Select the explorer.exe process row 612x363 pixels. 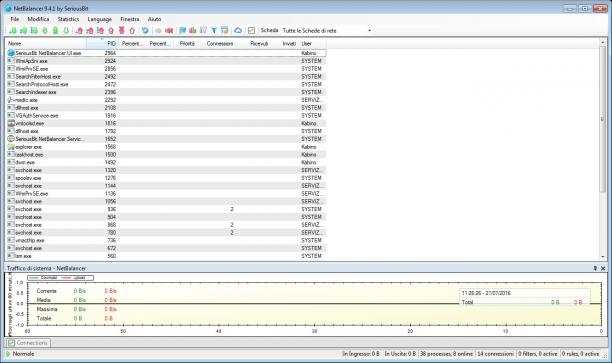[x=167, y=147]
